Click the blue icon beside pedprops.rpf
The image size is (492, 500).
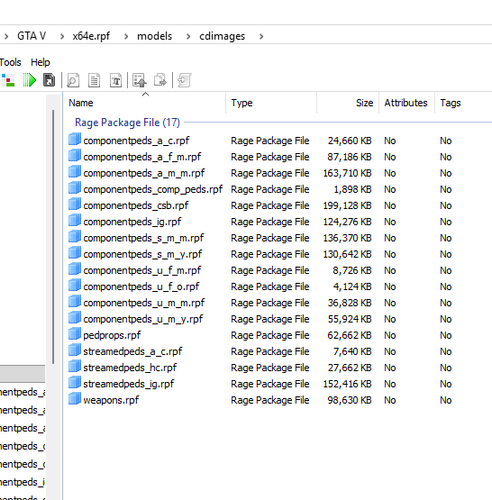pos(75,334)
